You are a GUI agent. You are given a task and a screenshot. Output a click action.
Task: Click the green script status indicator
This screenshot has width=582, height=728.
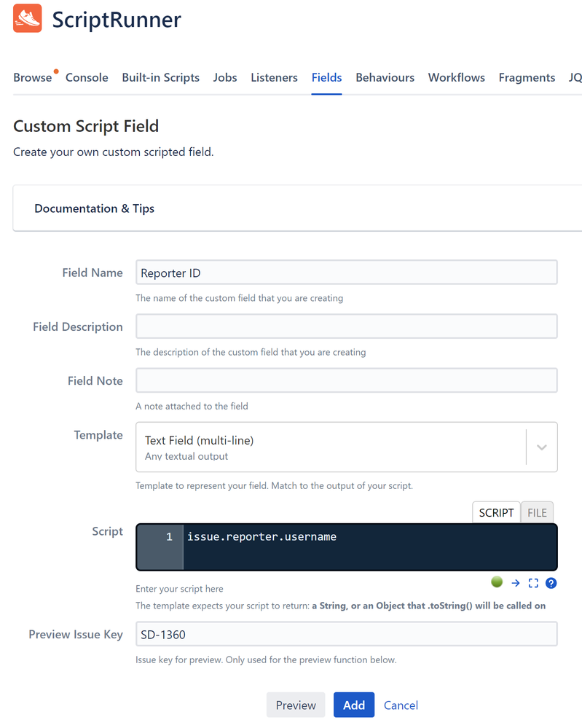(497, 582)
